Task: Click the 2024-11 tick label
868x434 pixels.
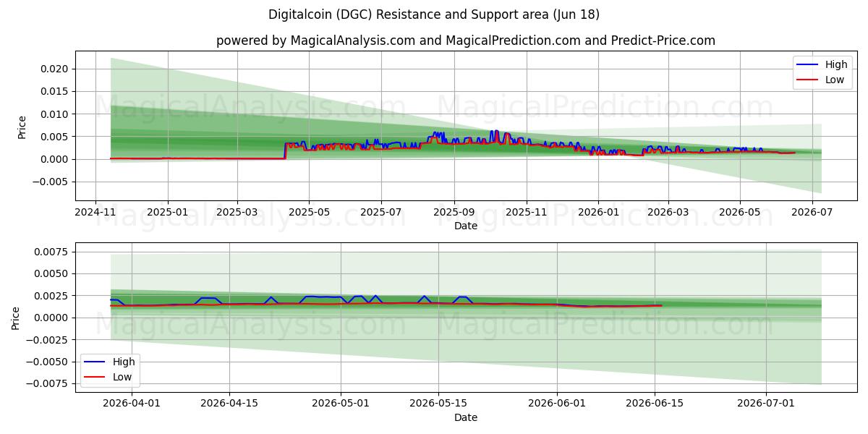Action: click(x=95, y=212)
